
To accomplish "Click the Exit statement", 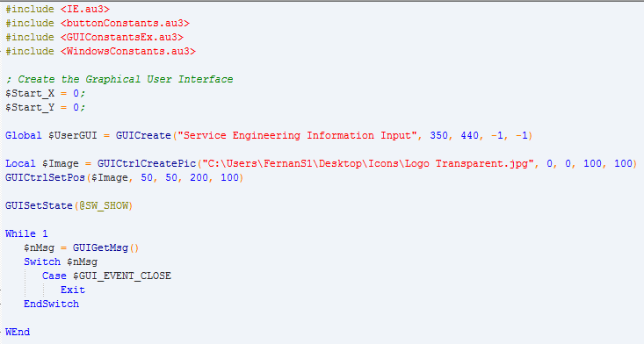I will 73,290.
